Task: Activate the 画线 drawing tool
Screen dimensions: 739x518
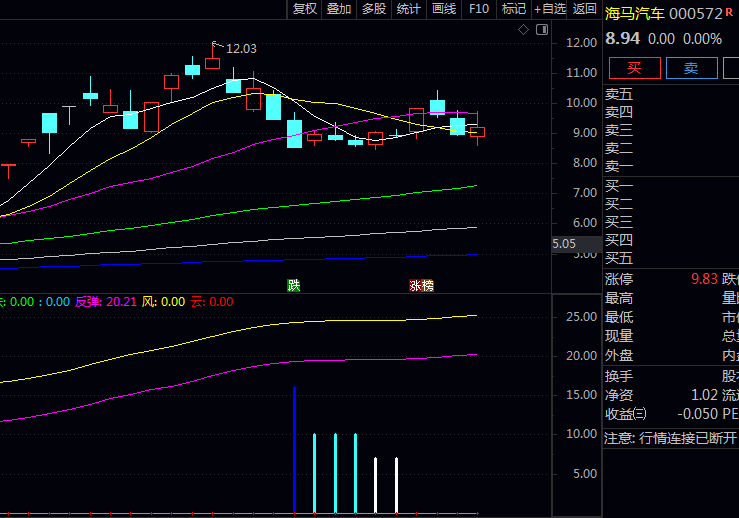Action: [444, 9]
